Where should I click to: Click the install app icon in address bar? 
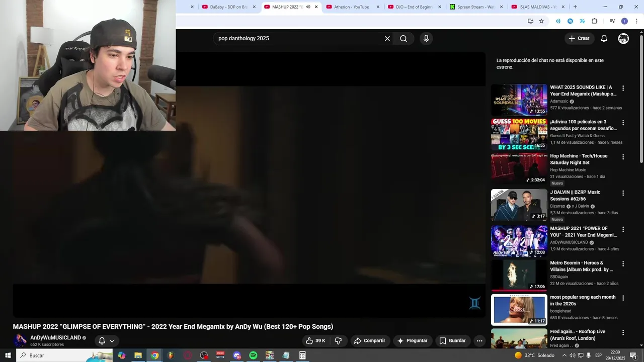coord(530,21)
